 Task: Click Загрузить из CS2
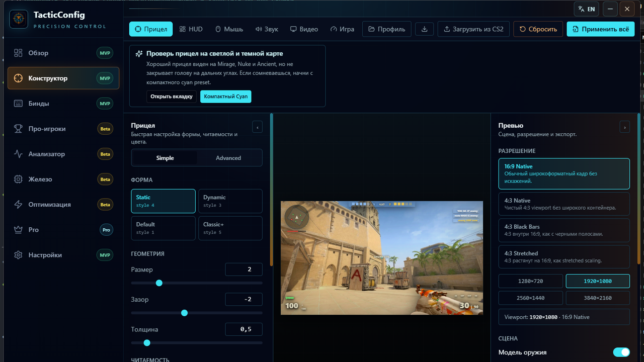pyautogui.click(x=474, y=29)
